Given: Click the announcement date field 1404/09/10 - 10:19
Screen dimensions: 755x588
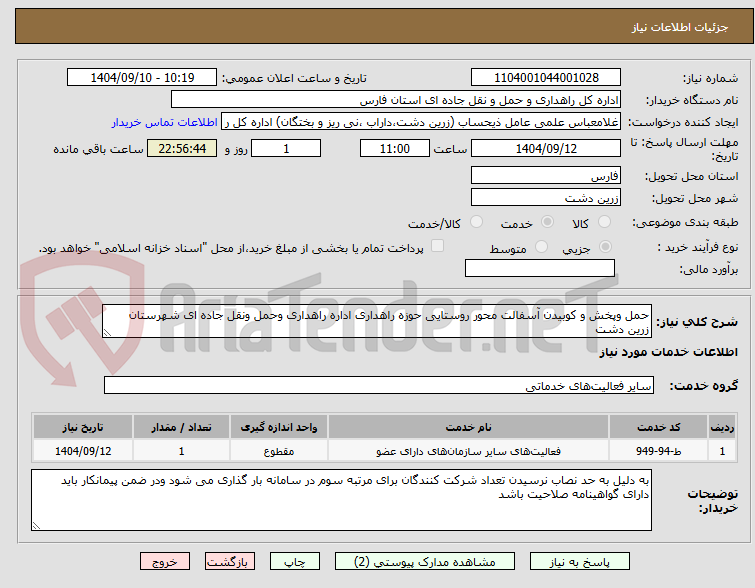Looking at the screenshot, I should (142, 78).
